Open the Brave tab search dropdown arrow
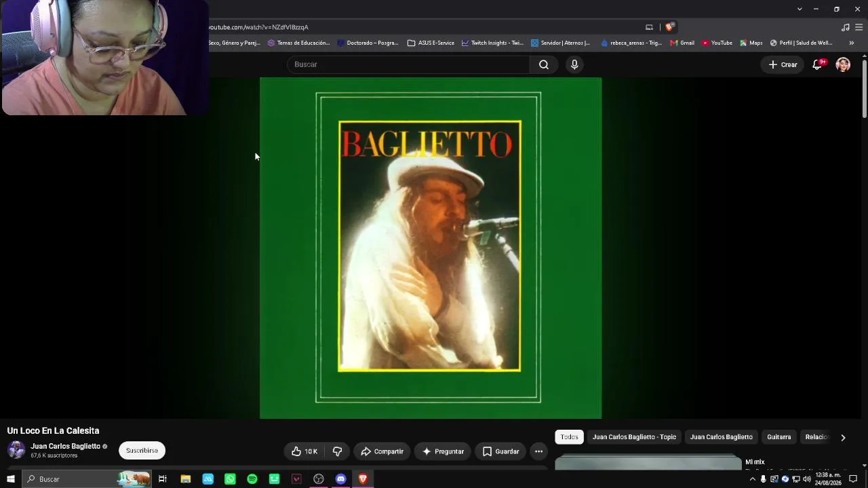This screenshot has width=868, height=488. pyautogui.click(x=800, y=9)
